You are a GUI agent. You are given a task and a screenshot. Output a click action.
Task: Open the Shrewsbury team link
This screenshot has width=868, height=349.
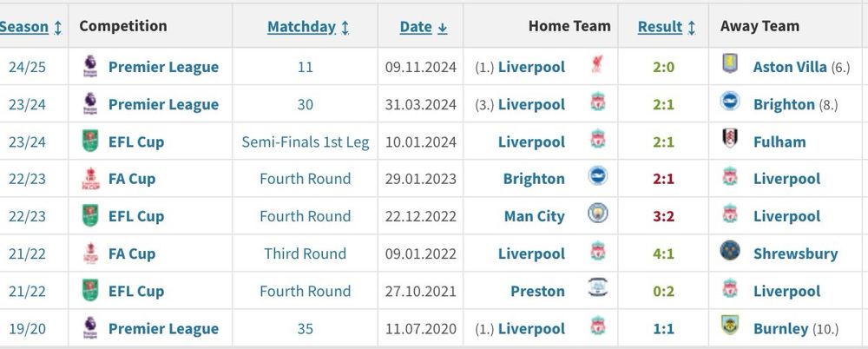(795, 254)
